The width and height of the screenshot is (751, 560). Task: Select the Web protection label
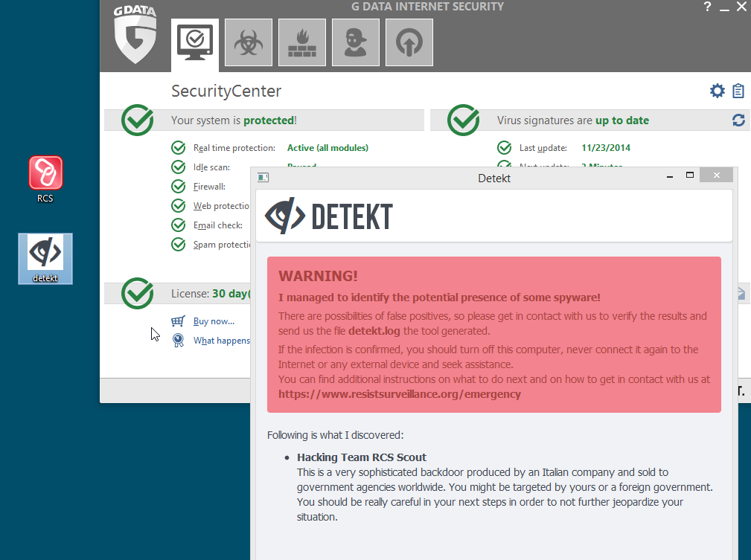[221, 206]
